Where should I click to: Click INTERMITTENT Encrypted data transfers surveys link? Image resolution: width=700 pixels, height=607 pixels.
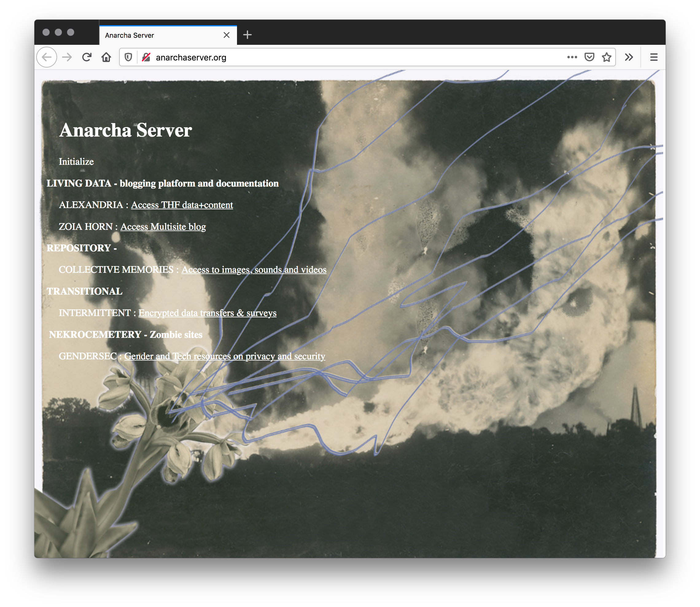point(207,312)
